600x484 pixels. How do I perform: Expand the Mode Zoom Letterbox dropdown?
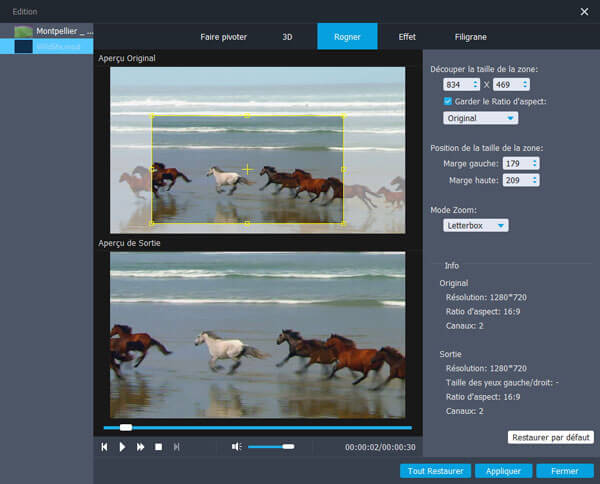pos(476,225)
